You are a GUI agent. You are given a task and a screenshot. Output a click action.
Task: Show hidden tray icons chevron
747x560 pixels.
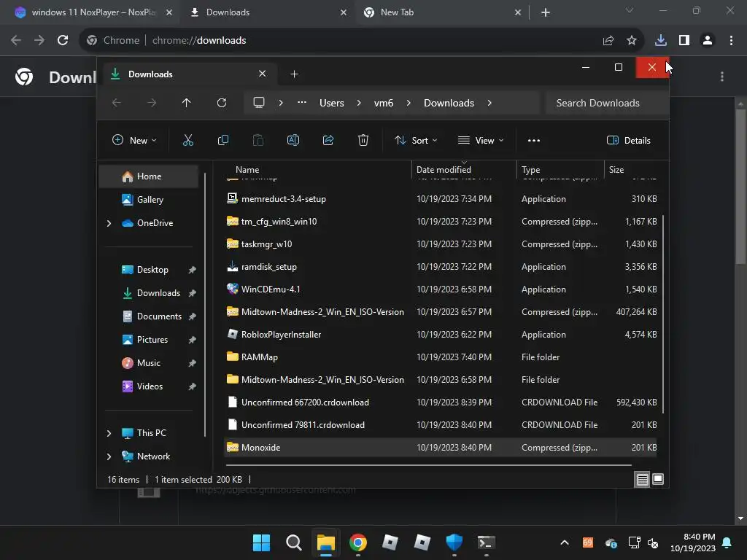[565, 542]
